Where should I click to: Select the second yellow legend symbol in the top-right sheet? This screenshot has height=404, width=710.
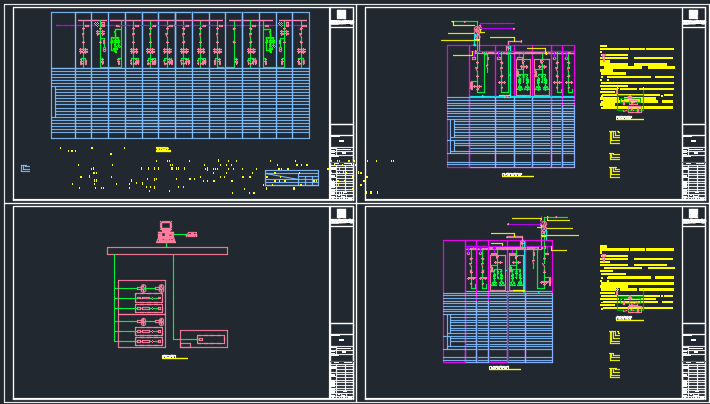[x=614, y=156]
